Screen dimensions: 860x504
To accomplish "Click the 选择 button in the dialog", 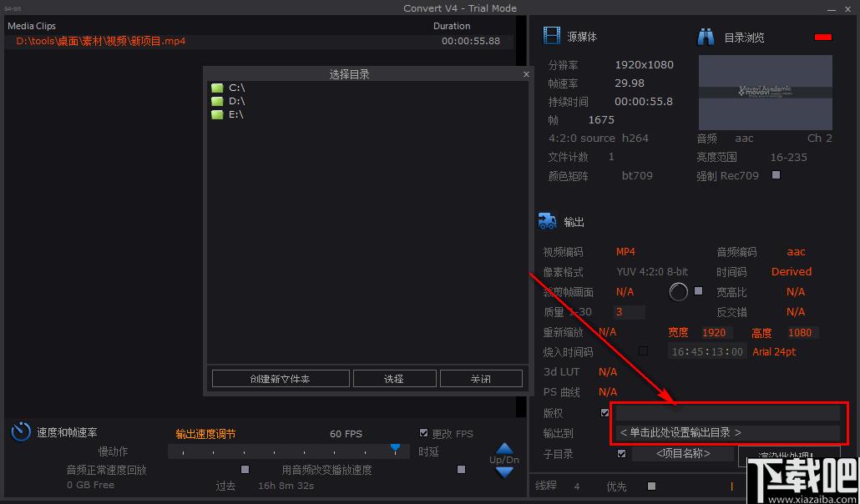I will click(394, 378).
